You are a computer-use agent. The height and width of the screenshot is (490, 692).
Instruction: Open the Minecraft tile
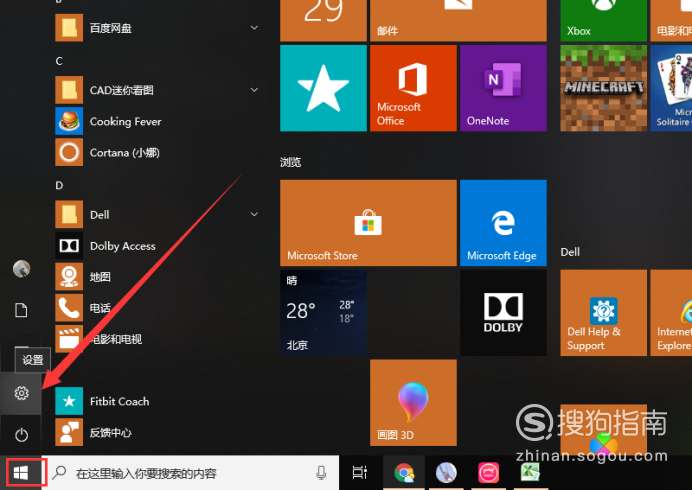tap(603, 88)
